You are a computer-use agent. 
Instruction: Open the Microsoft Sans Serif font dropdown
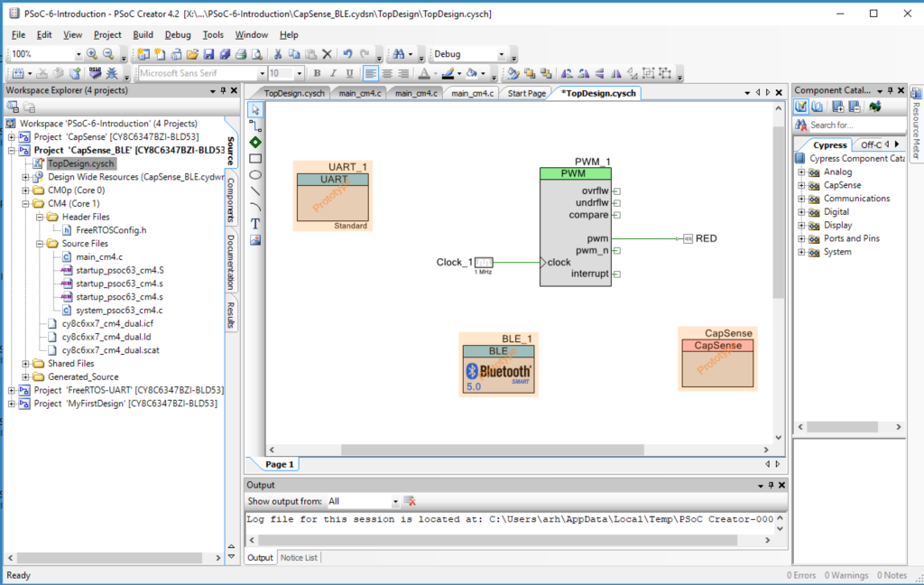coord(263,73)
